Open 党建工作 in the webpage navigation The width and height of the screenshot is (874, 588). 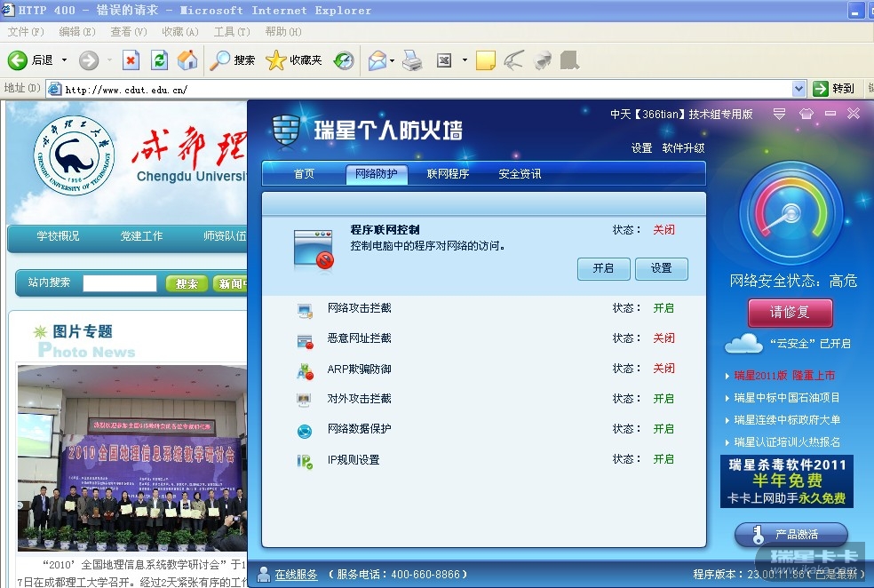click(x=141, y=236)
